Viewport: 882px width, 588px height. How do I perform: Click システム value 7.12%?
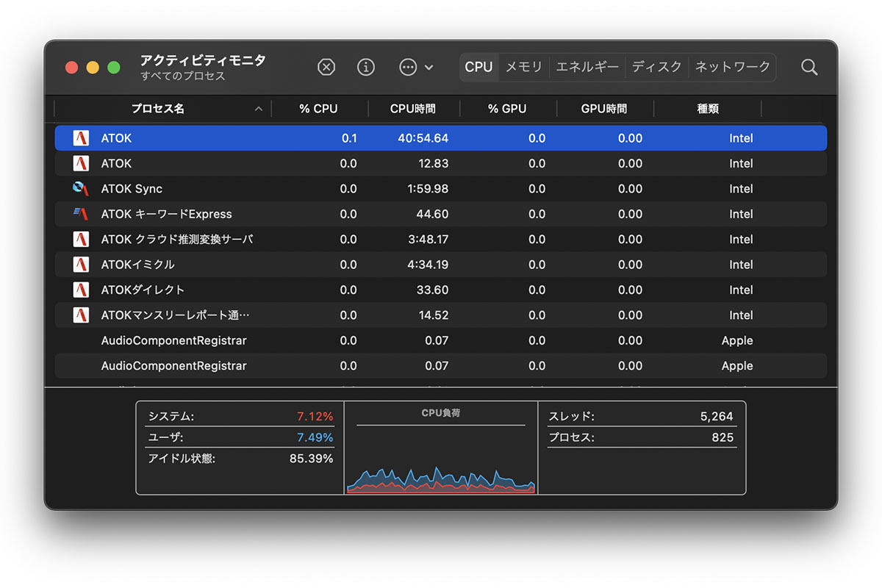[x=315, y=416]
